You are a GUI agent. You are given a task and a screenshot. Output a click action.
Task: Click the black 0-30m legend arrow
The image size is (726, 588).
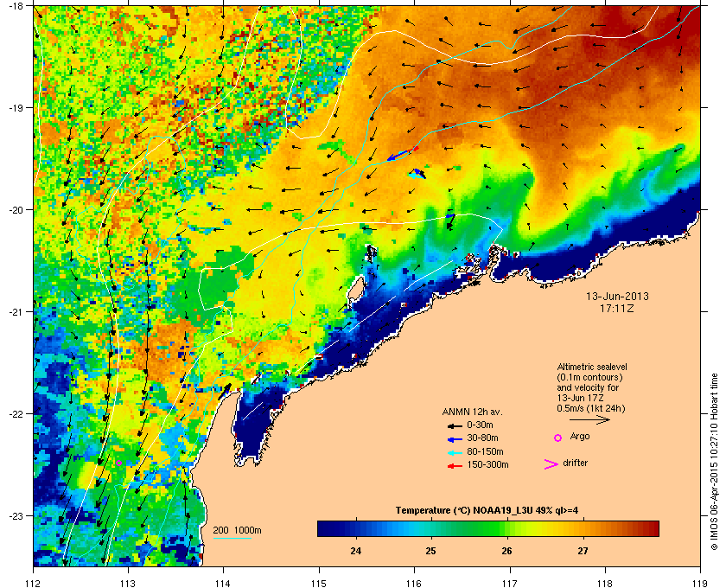(455, 425)
